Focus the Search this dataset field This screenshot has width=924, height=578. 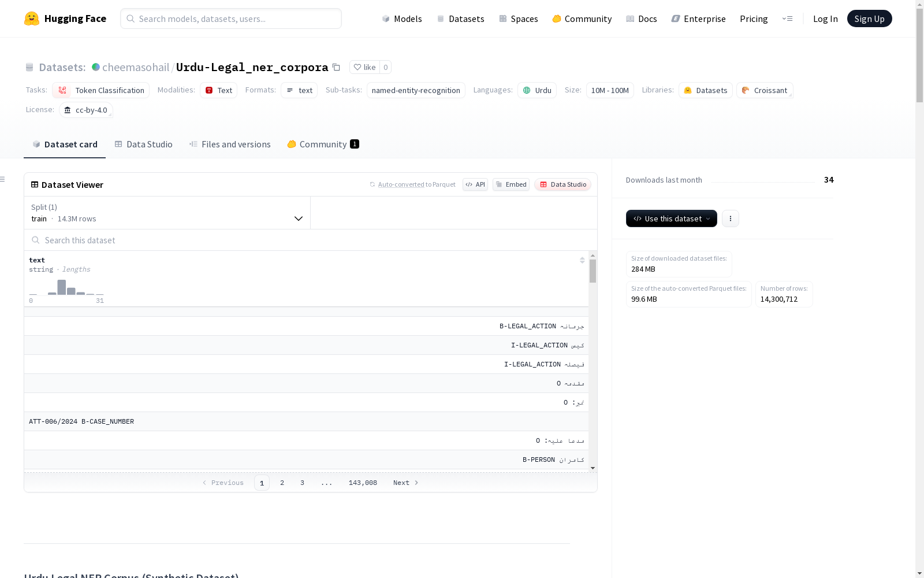click(311, 240)
